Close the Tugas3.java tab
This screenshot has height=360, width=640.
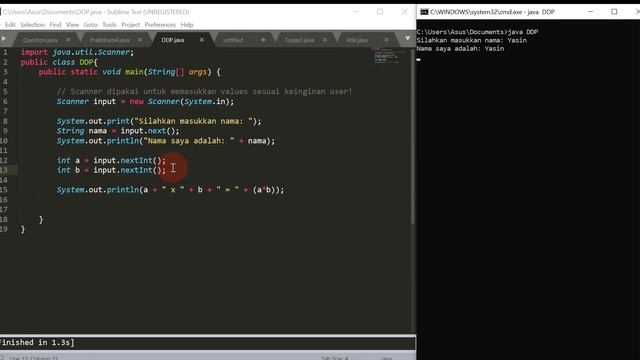click(325, 40)
